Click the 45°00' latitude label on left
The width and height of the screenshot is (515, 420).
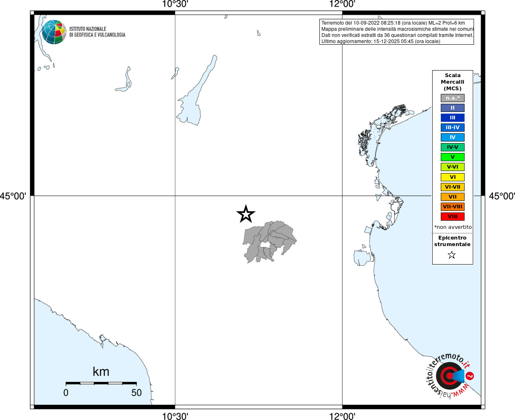click(x=13, y=196)
